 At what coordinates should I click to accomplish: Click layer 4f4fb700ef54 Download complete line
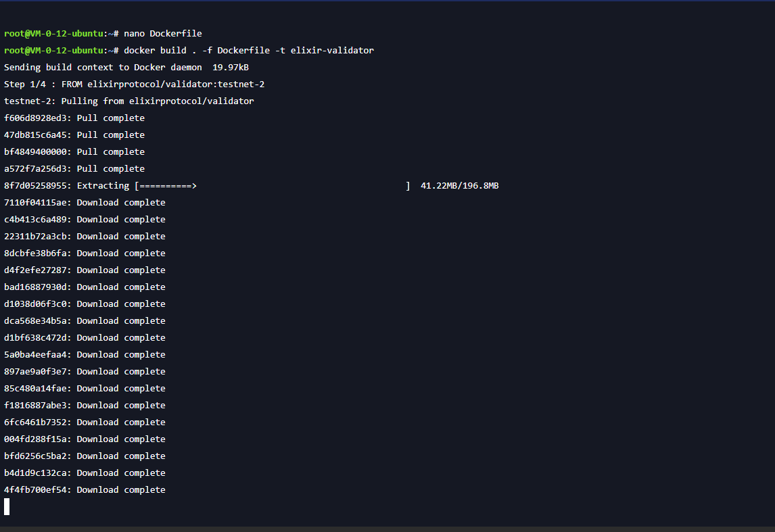(x=85, y=490)
